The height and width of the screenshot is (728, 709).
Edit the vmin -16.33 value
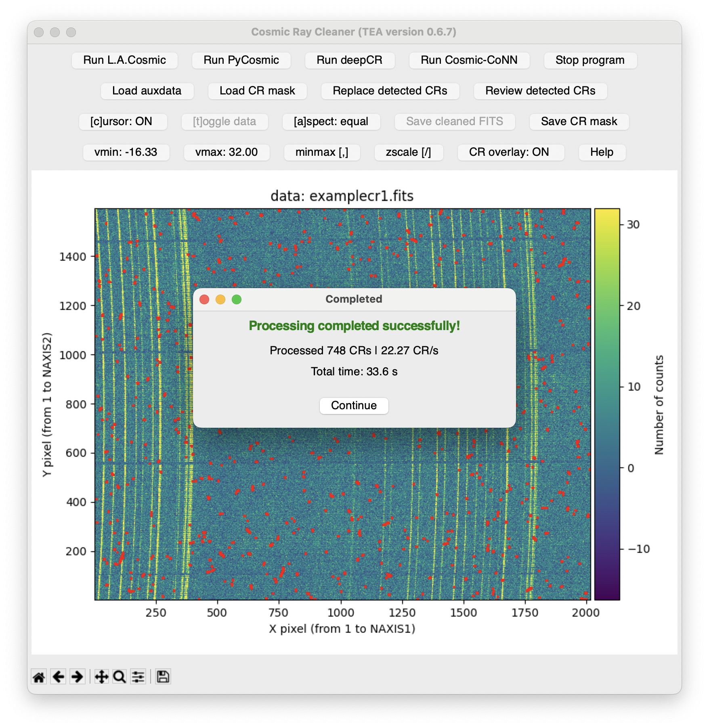pos(126,152)
